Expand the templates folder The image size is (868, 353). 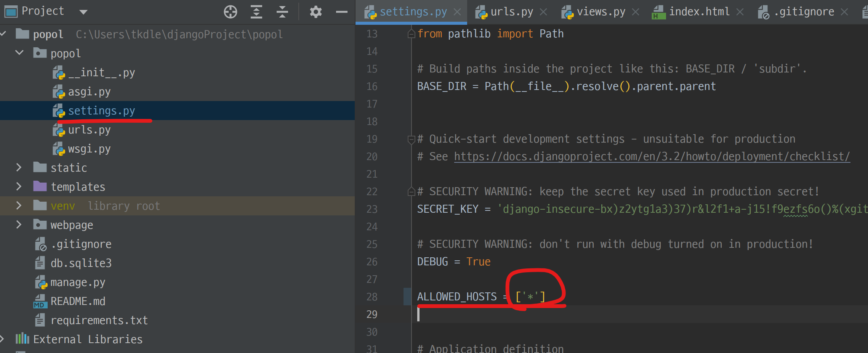pos(19,186)
